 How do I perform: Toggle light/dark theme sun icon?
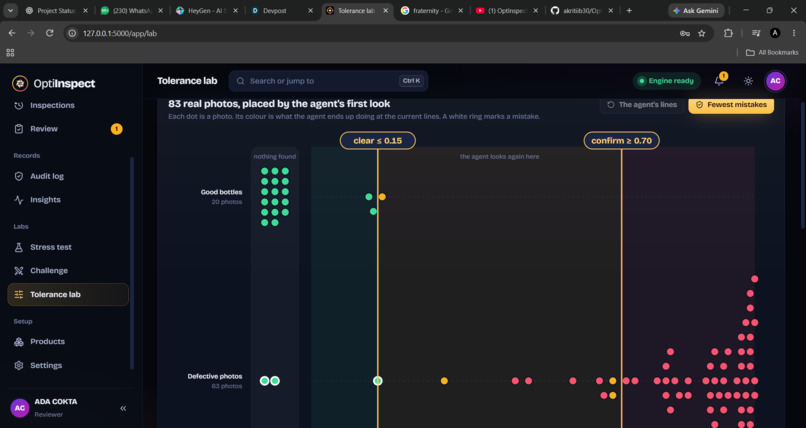(748, 81)
